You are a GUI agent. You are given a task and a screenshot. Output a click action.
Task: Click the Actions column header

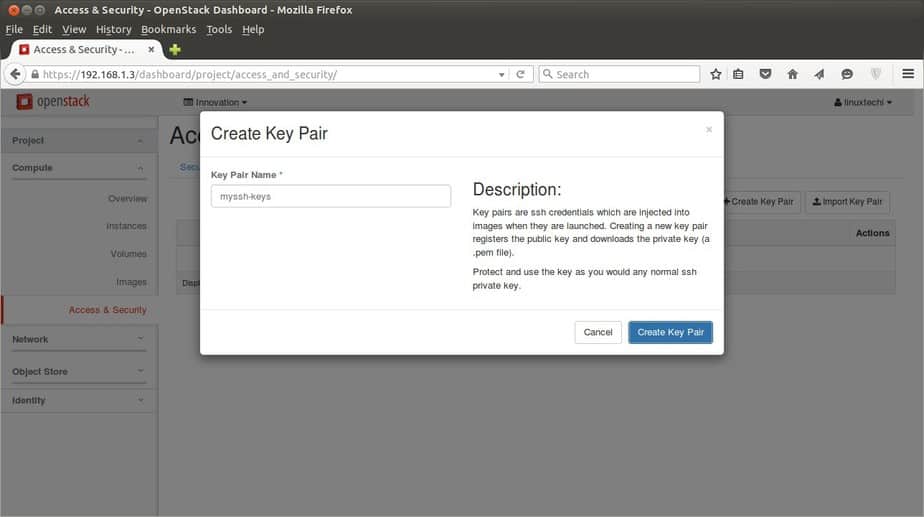(x=872, y=233)
